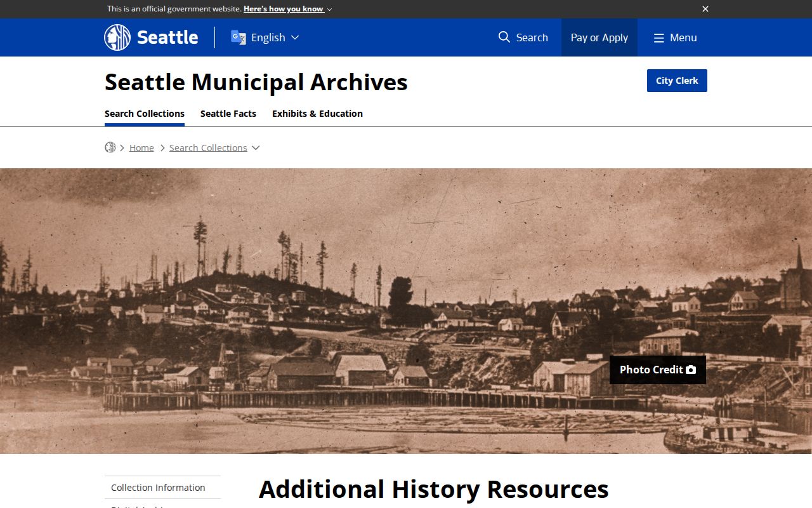
Task: Click the hamburger Menu icon
Action: coord(659,37)
